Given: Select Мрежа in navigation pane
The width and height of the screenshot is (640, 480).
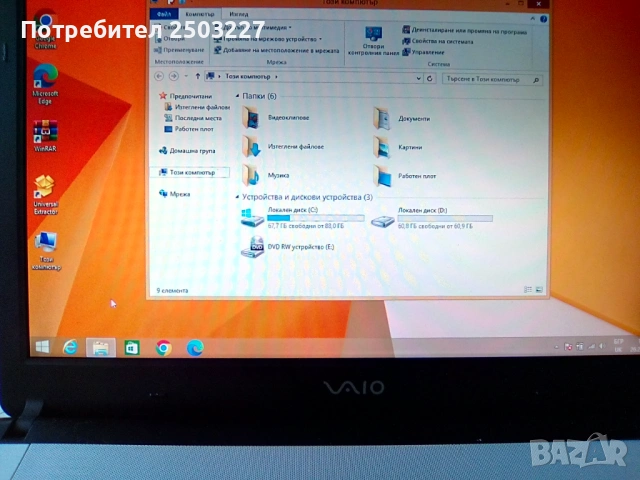Looking at the screenshot, I should (x=174, y=194).
